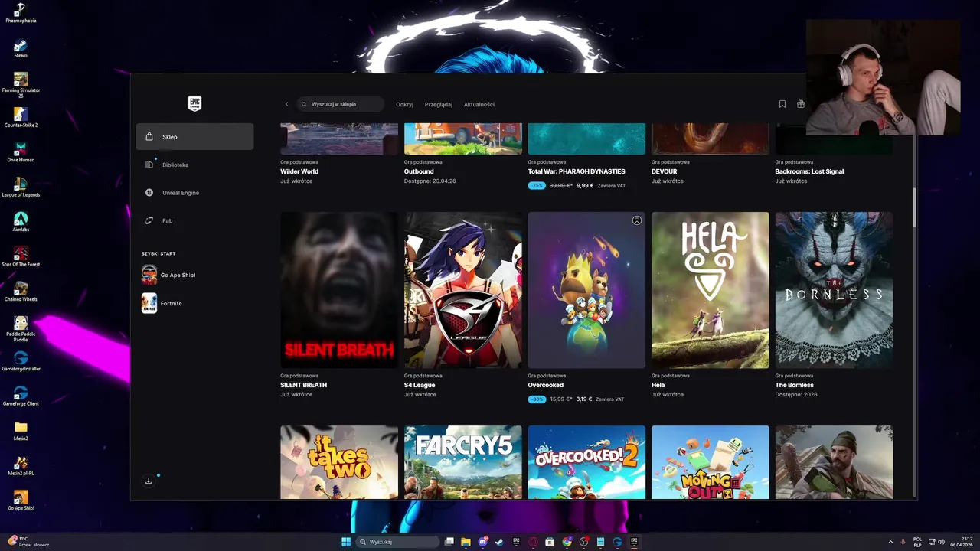Click the -80% discount badge on Overcooked
This screenshot has height=551, width=980.
point(537,399)
